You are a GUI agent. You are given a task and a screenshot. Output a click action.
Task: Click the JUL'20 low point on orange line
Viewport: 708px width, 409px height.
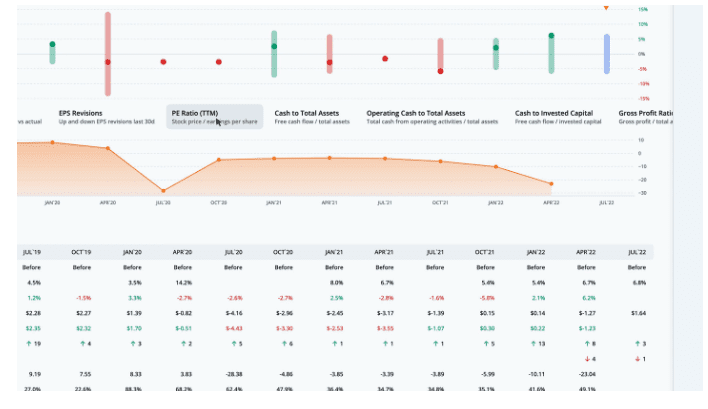pos(163,190)
